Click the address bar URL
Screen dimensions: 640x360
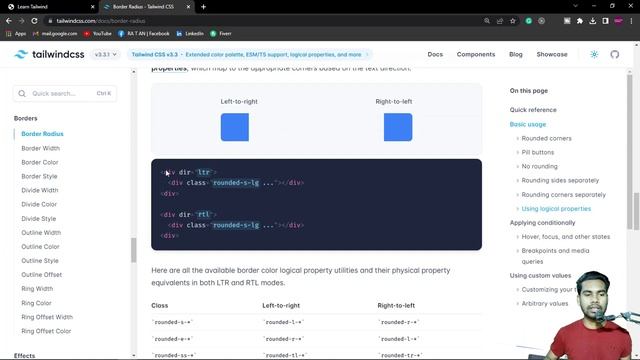pyautogui.click(x=100, y=21)
